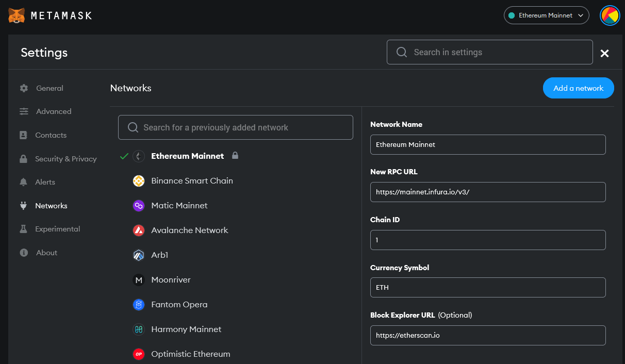Select the Binance Smart Chain network icon
Viewport: 625px width, 364px height.
tap(138, 180)
